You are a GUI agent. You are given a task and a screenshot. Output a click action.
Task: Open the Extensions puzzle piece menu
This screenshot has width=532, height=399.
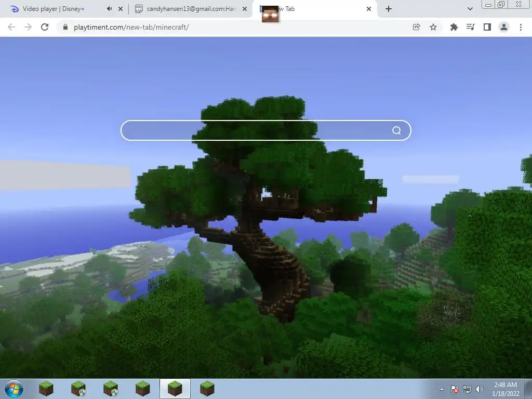coord(454,27)
